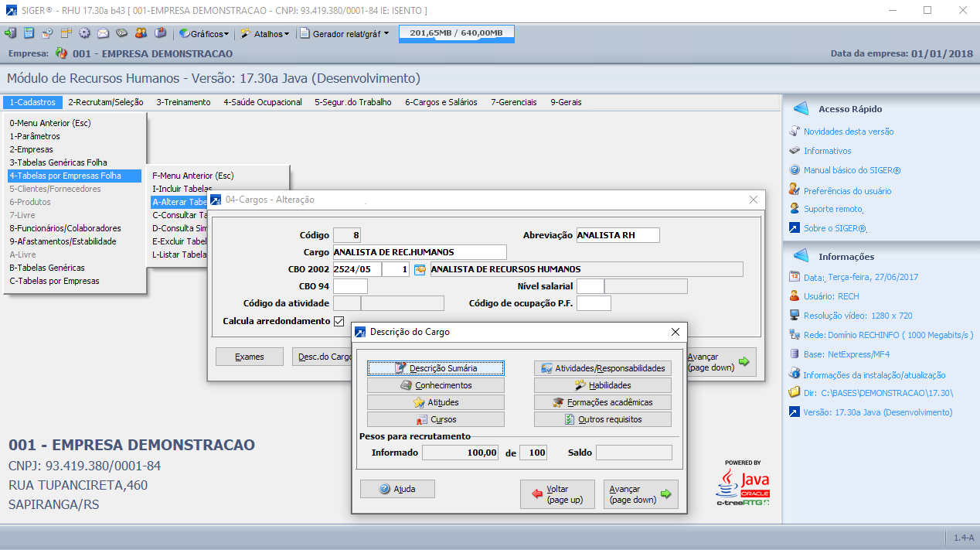The width and height of the screenshot is (980, 550).
Task: Open the 3-Treinamento menu
Action: 183,102
